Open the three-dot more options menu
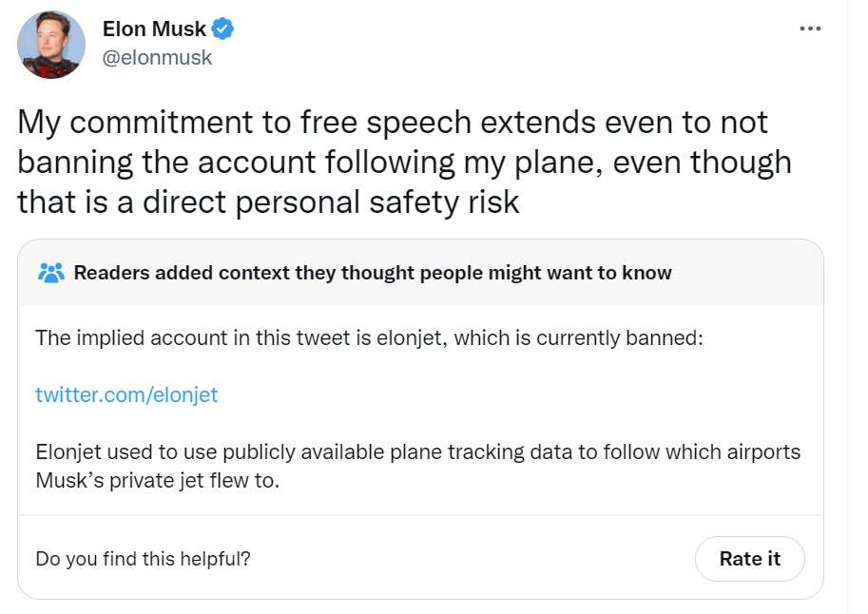Screen dimensions: 868x614 (809, 29)
